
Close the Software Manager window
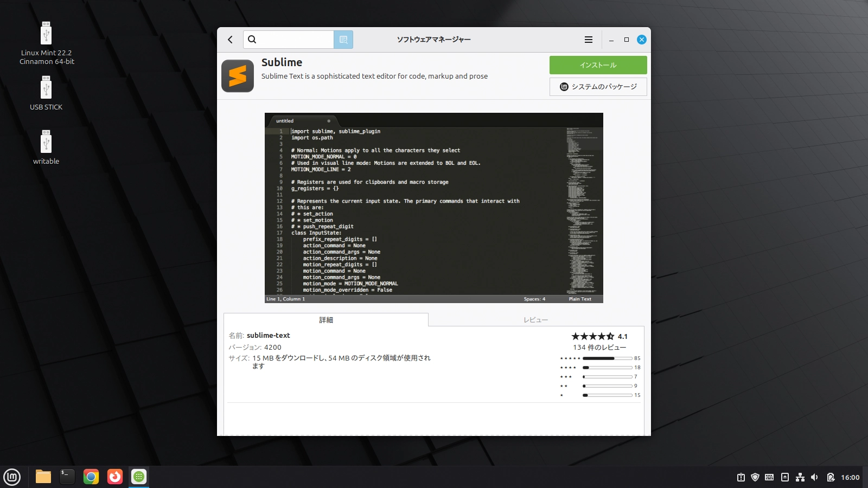tap(642, 40)
